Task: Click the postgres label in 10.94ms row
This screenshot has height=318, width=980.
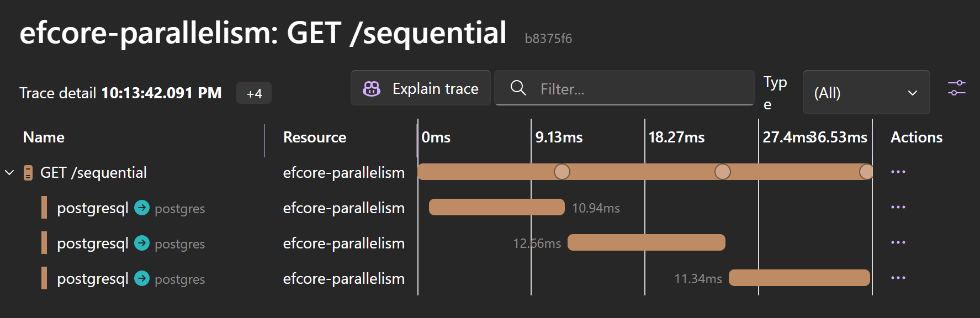Action: coord(179,209)
